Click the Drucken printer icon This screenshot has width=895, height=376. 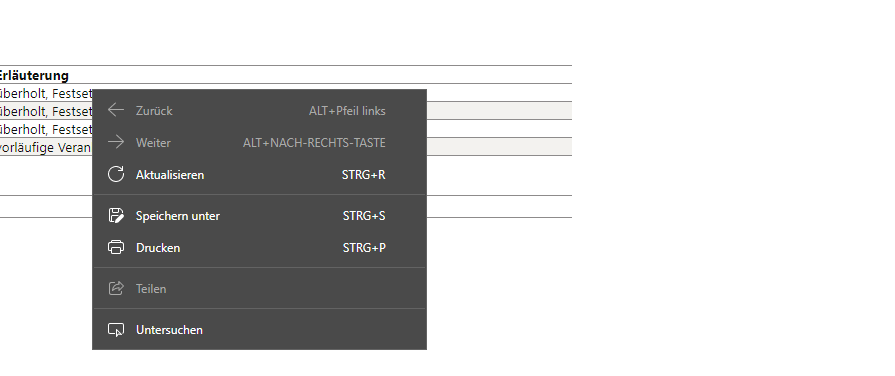pyautogui.click(x=116, y=247)
